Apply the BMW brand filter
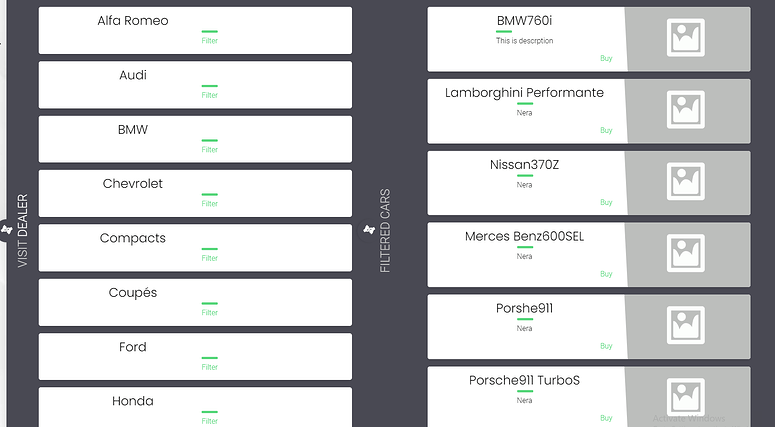The width and height of the screenshot is (775, 427). pyautogui.click(x=210, y=150)
